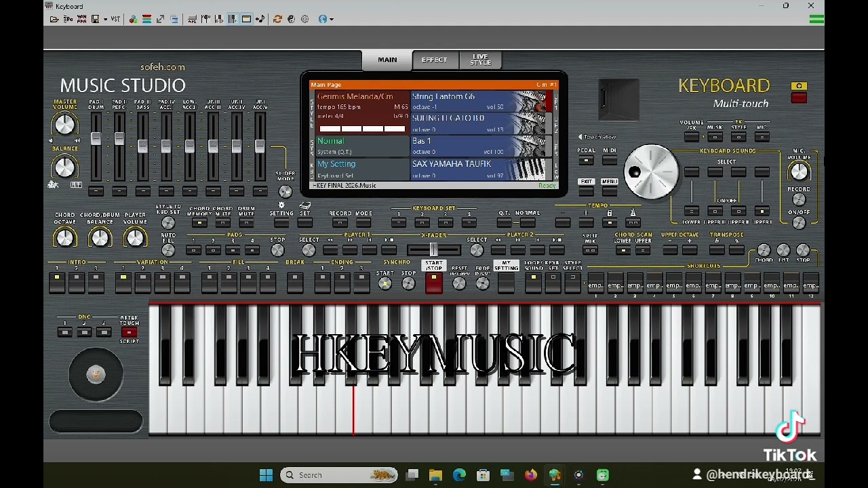Click the MENU button
Image resolution: width=868 pixels, height=488 pixels.
(610, 191)
